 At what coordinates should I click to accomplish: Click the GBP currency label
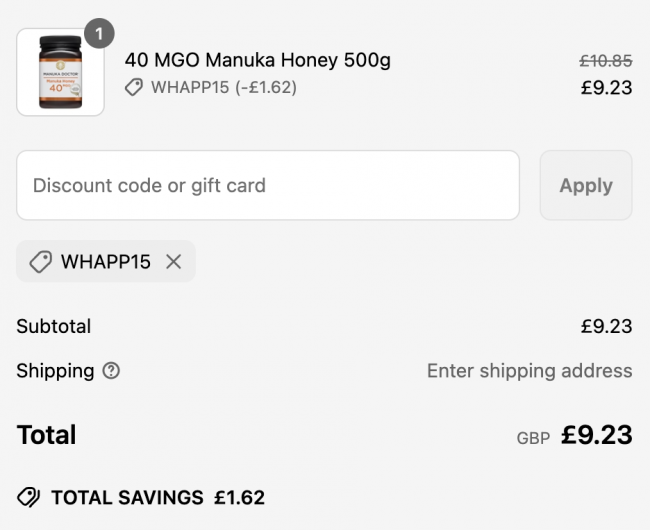click(533, 438)
